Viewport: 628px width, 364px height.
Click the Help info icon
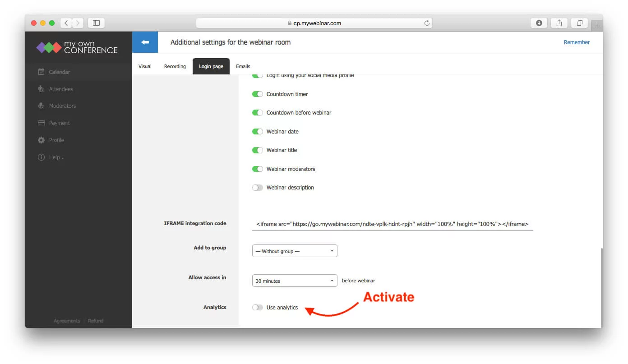(x=41, y=157)
